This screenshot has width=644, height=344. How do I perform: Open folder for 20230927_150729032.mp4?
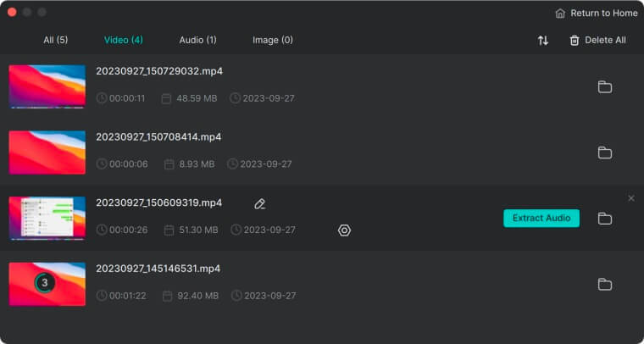coord(604,87)
